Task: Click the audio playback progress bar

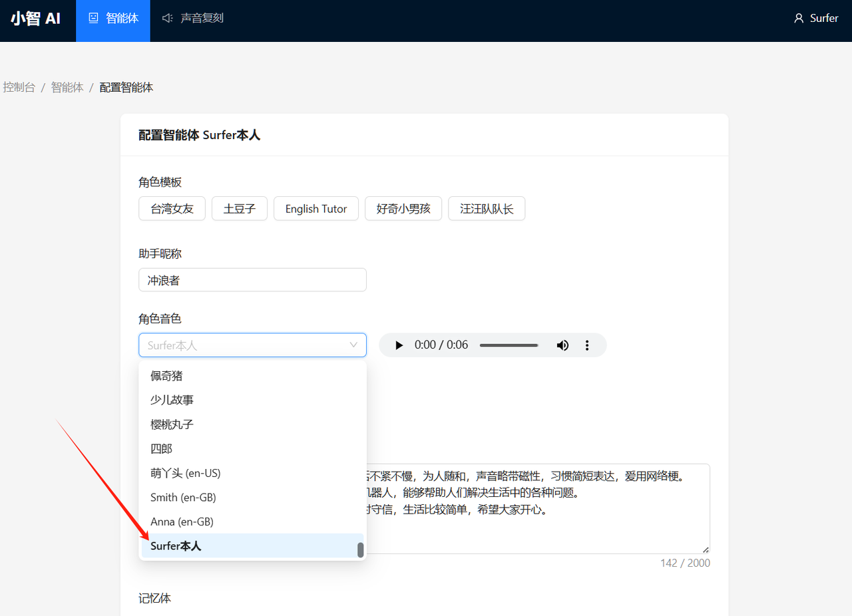Action: [x=509, y=345]
